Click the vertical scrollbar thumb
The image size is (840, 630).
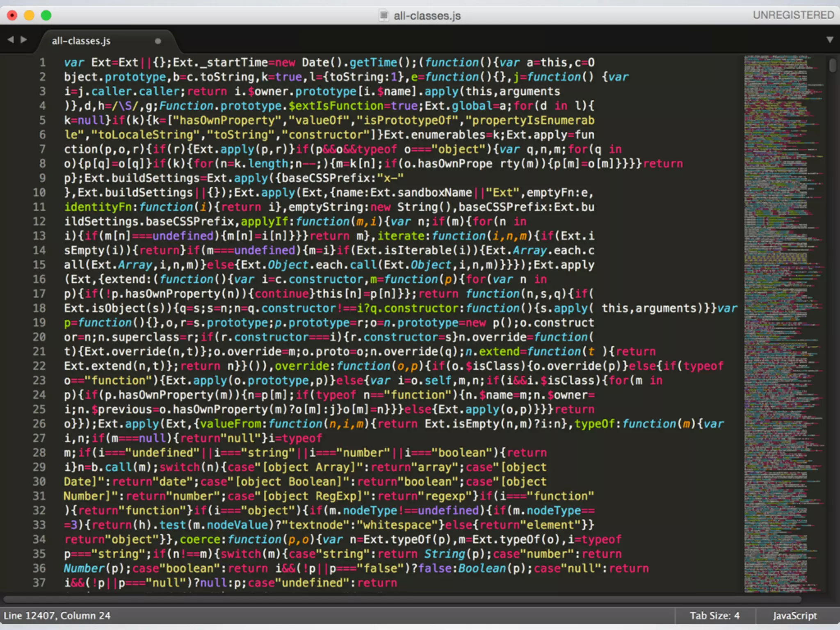832,66
